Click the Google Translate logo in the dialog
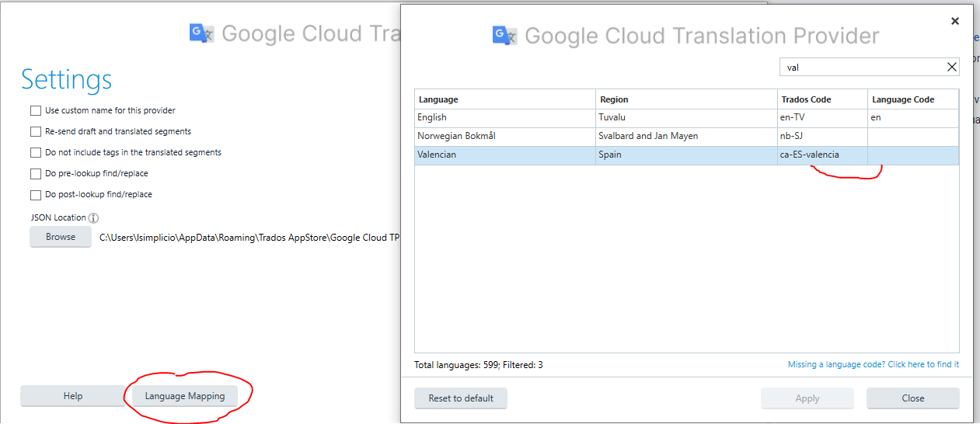The height and width of the screenshot is (424, 980). click(505, 36)
